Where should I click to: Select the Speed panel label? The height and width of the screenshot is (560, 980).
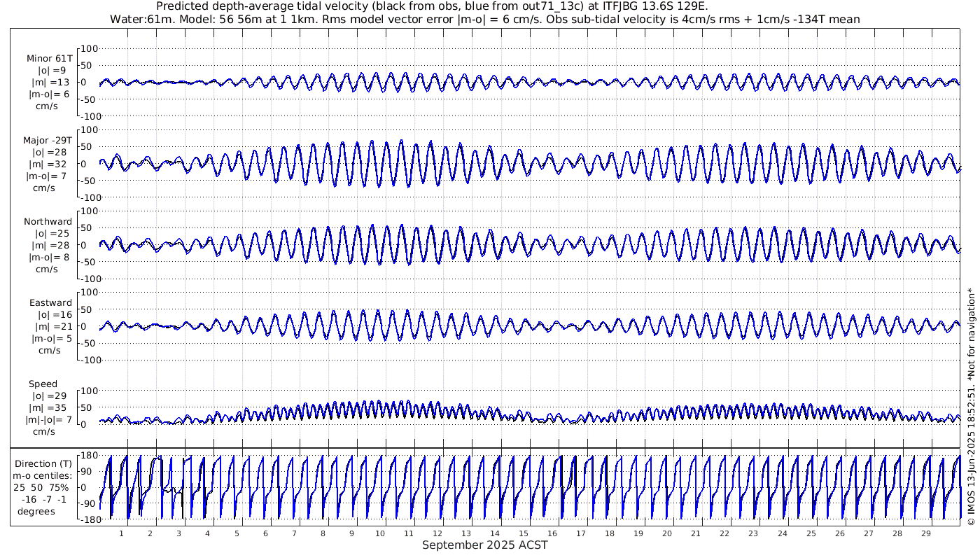pos(43,384)
